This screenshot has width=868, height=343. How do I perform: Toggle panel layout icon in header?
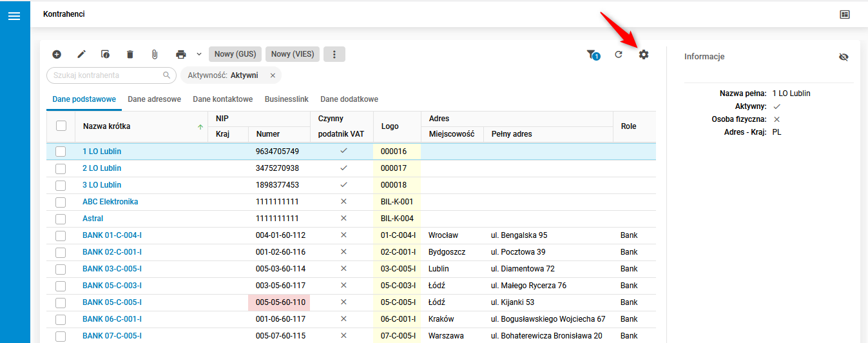[x=845, y=14]
